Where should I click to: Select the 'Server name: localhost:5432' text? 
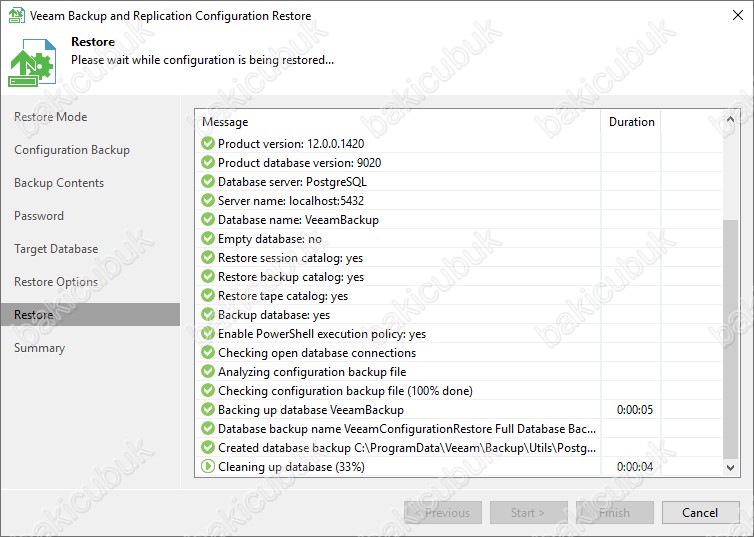[x=291, y=201]
